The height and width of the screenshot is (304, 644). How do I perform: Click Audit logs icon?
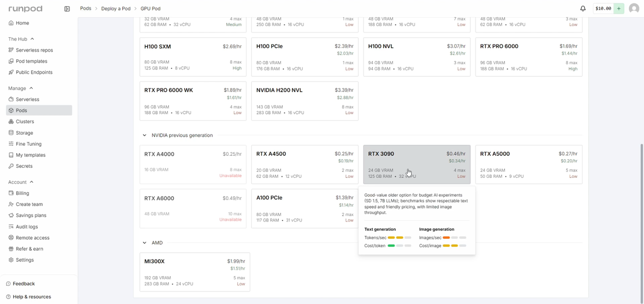[x=11, y=227]
